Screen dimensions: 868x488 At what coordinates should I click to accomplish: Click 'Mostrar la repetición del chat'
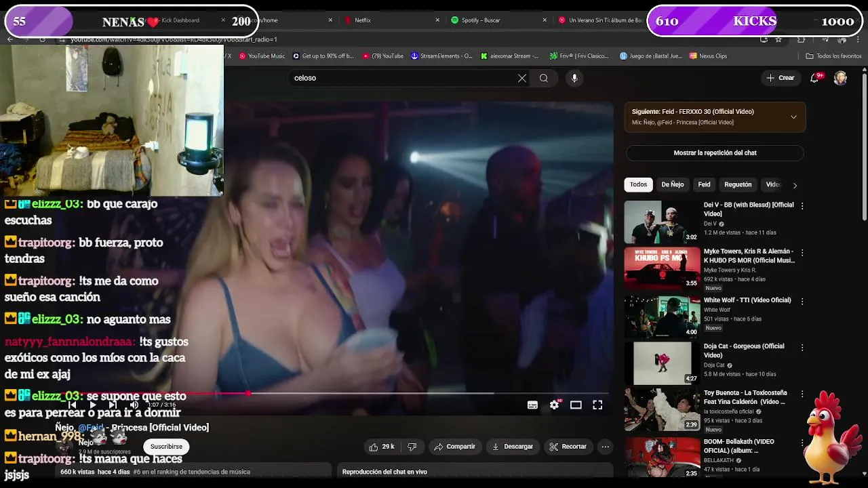[x=715, y=153]
